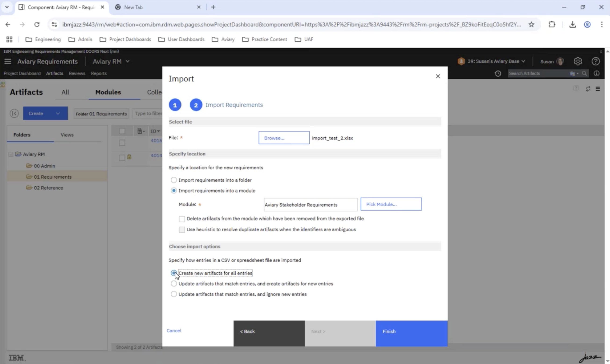Select Import requirements into a folder
610x364 pixels.
[174, 180]
